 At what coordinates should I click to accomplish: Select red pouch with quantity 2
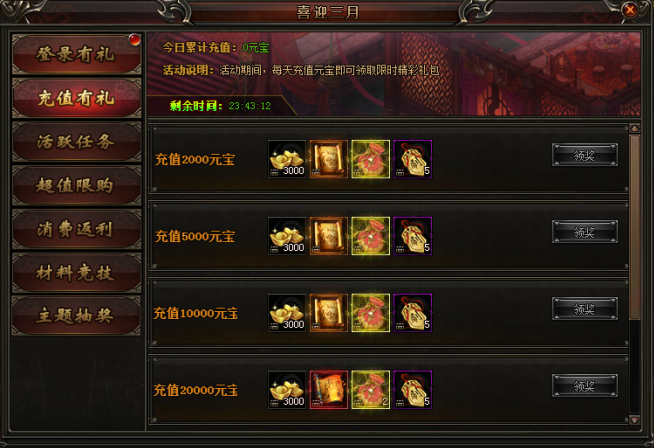point(370,390)
